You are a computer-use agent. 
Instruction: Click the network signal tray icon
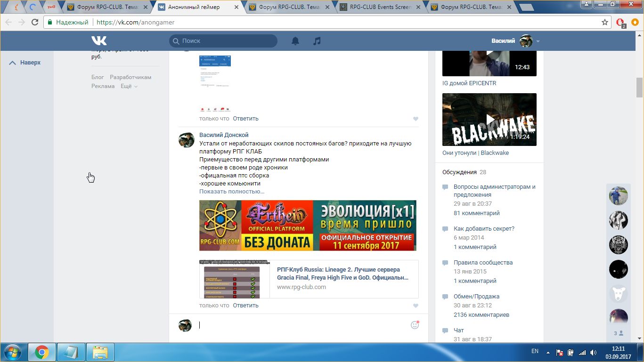point(582,352)
